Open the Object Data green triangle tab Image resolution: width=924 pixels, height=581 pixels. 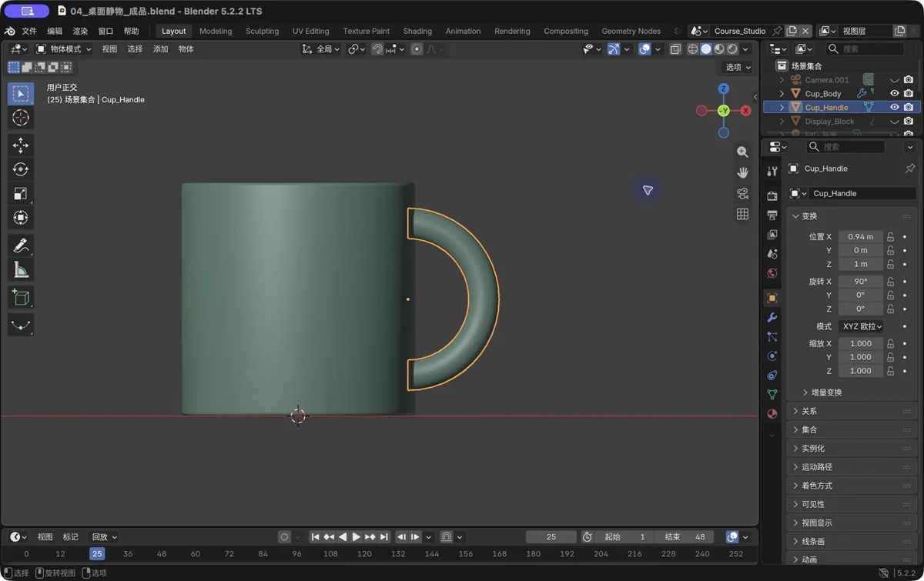(x=772, y=394)
